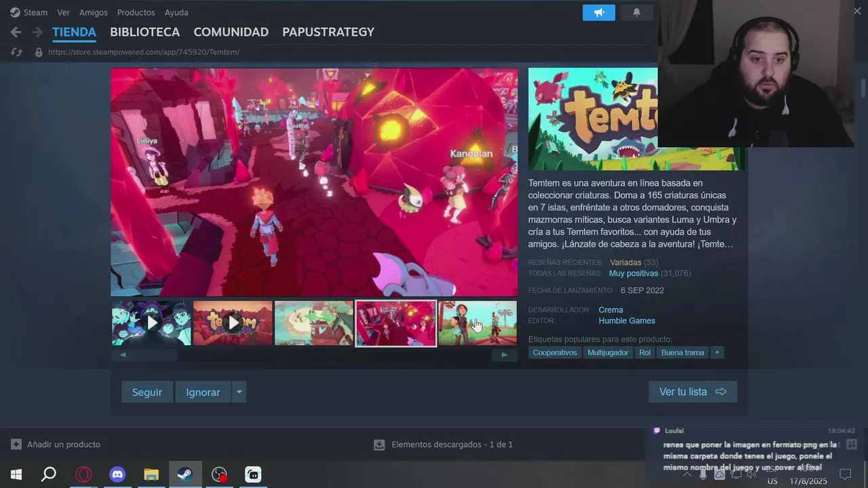Open the notifications bell
868x488 pixels.
pyautogui.click(x=636, y=12)
